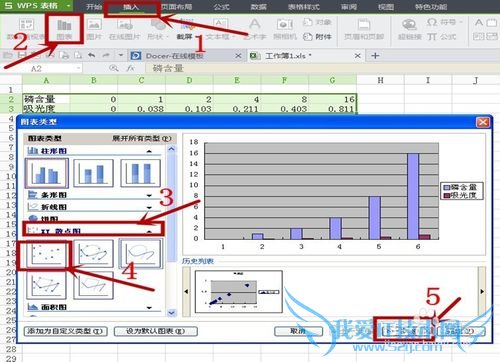Expand the 条形图 bar chart section
The image size is (500, 362).
coord(149,195)
